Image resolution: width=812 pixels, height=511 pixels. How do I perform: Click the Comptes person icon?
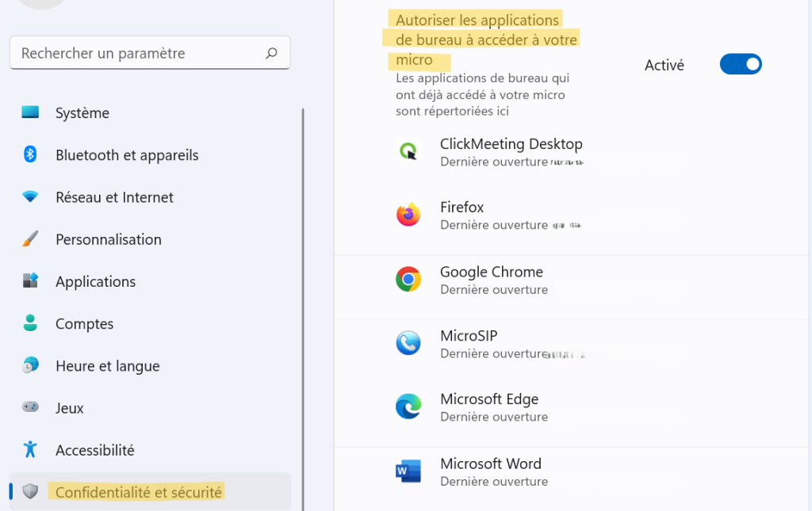pyautogui.click(x=30, y=322)
